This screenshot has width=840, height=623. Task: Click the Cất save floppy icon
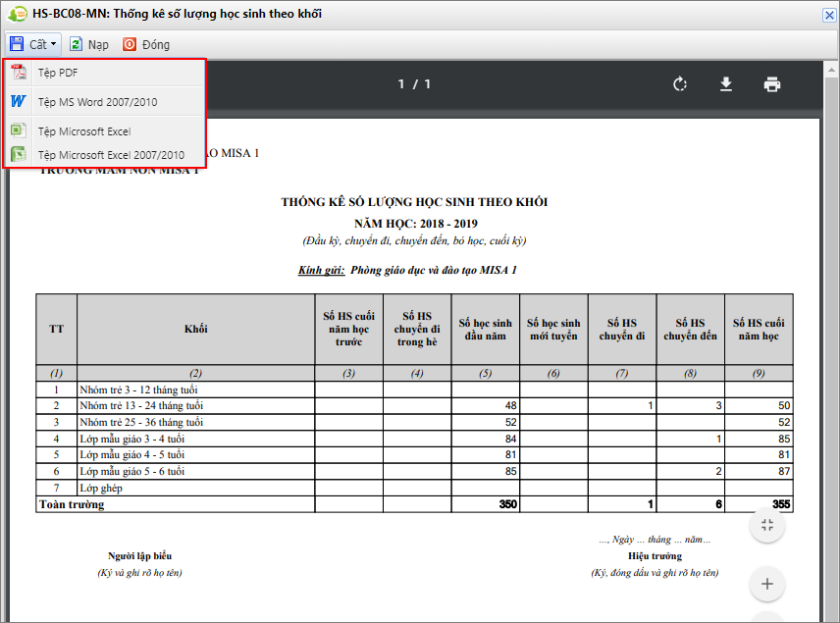pyautogui.click(x=17, y=44)
